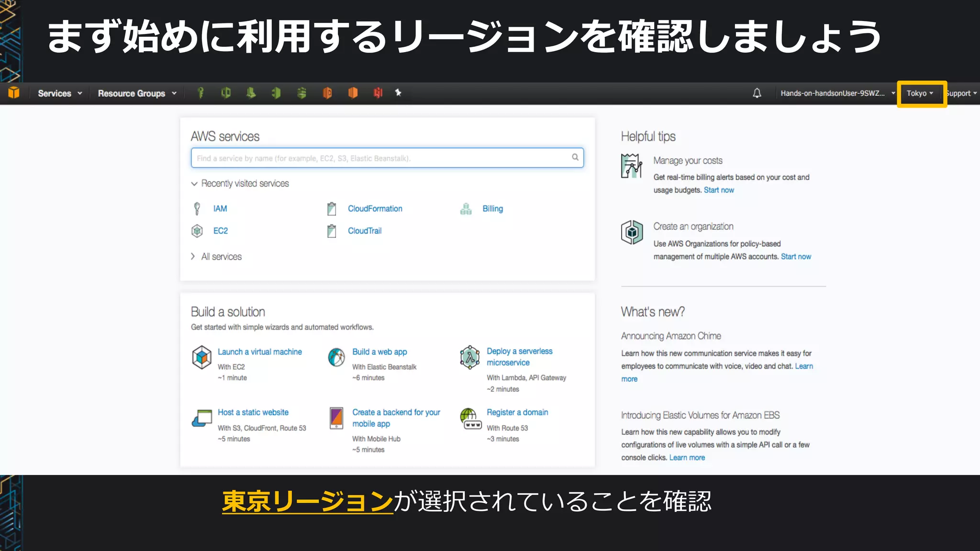The width and height of the screenshot is (980, 551).
Task: Click the 'With Mobile Hub' text
Action: pyautogui.click(x=376, y=439)
